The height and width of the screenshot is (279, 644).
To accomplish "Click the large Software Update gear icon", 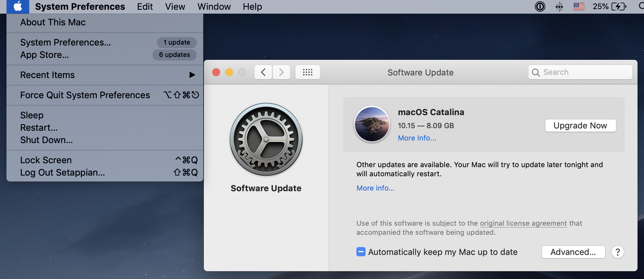I will click(266, 139).
